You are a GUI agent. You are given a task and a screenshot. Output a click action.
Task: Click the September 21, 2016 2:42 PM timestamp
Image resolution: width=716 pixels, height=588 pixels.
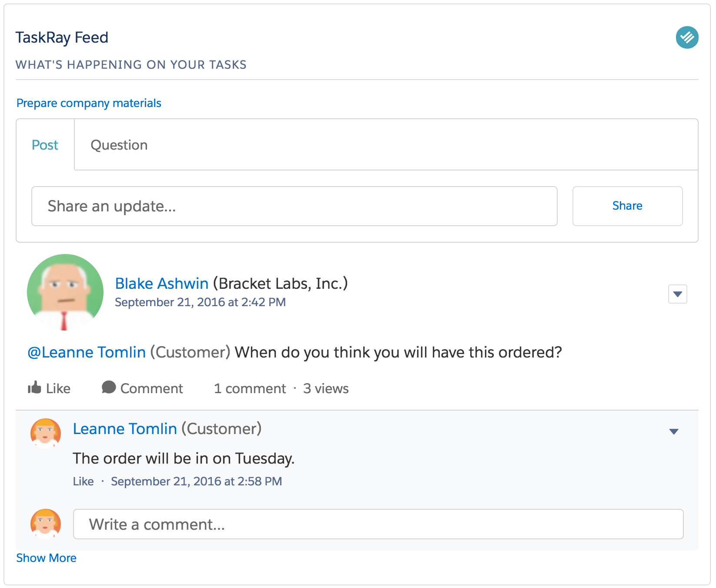click(x=200, y=302)
